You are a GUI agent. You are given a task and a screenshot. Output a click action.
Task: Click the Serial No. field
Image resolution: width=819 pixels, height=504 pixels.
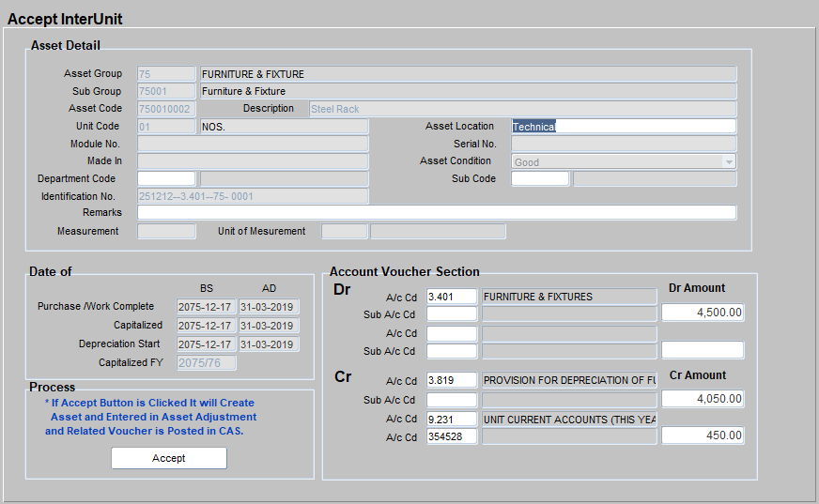point(624,144)
